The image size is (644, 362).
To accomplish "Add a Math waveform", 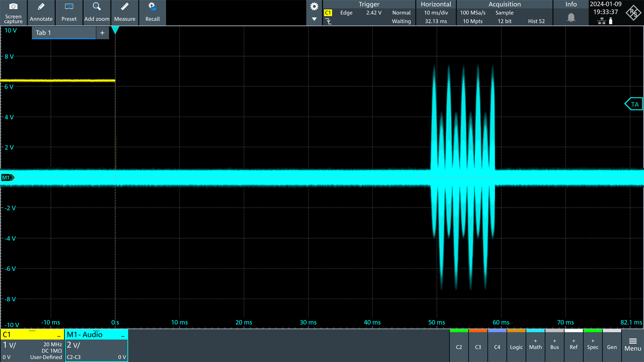I will (x=535, y=345).
